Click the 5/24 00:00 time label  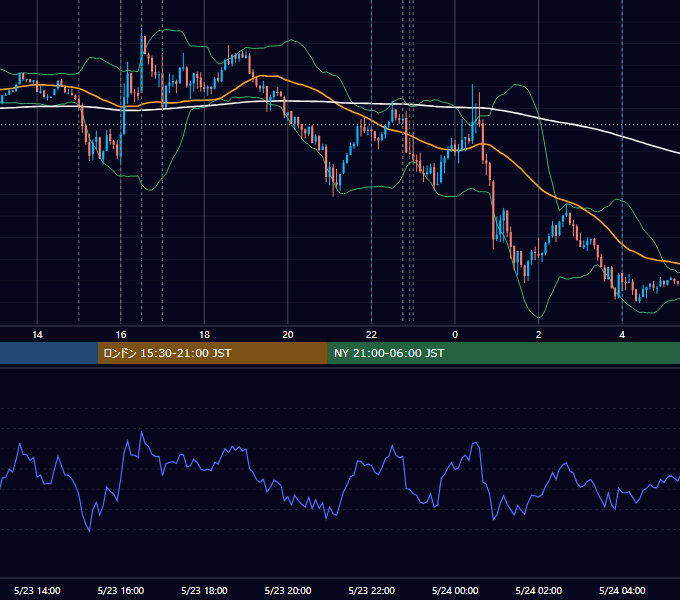[x=455, y=590]
